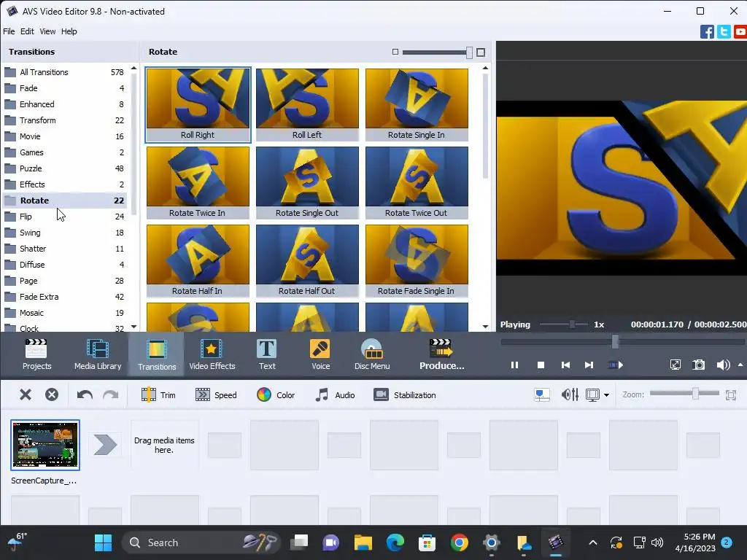747x560 pixels.
Task: Select the ScreenCapture clip on storyboard
Action: 45,445
